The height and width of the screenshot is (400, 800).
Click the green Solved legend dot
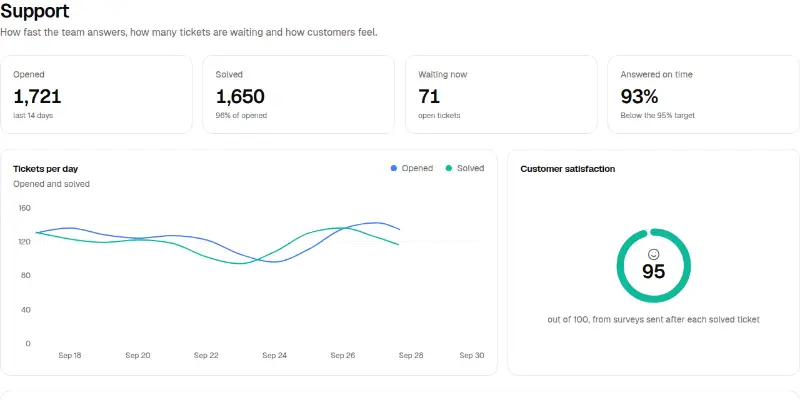(x=448, y=168)
